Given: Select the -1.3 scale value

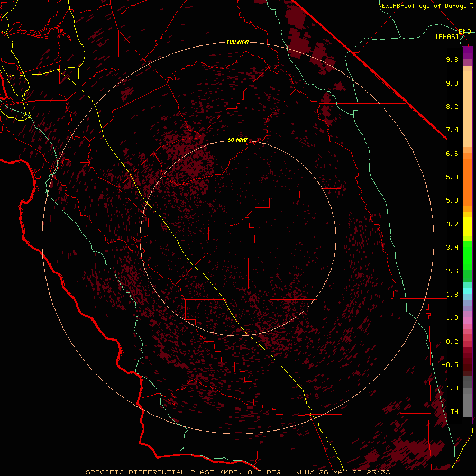Looking at the screenshot, I should pyautogui.click(x=450, y=388).
